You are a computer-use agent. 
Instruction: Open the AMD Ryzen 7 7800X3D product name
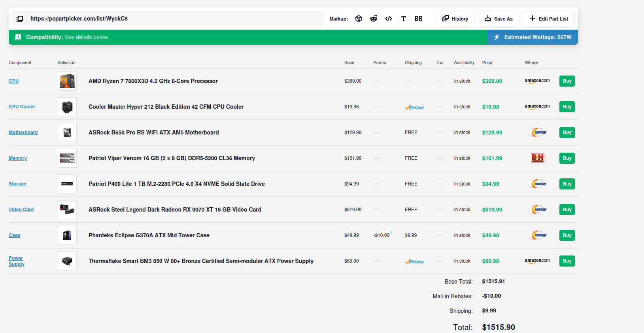click(153, 81)
